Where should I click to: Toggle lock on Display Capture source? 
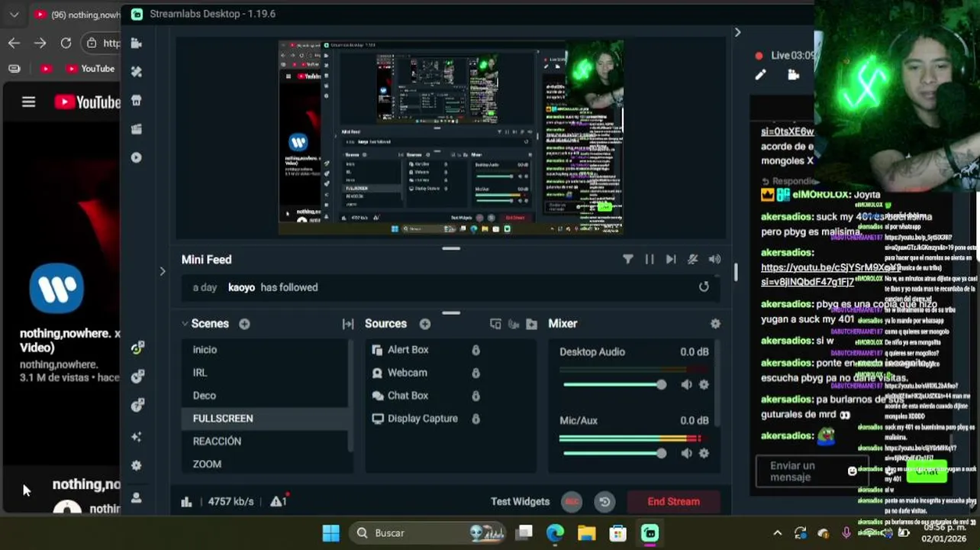(475, 419)
